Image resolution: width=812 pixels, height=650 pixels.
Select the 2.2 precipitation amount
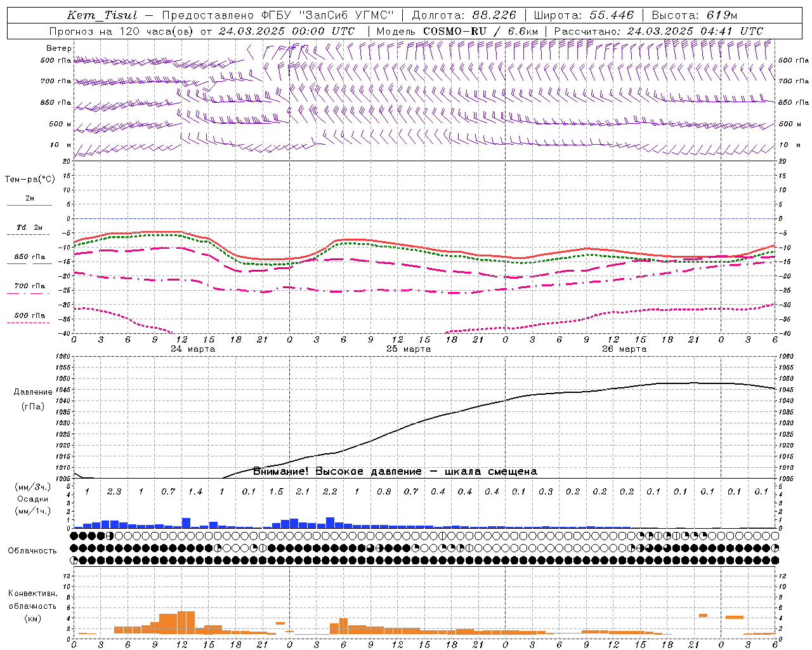[330, 492]
